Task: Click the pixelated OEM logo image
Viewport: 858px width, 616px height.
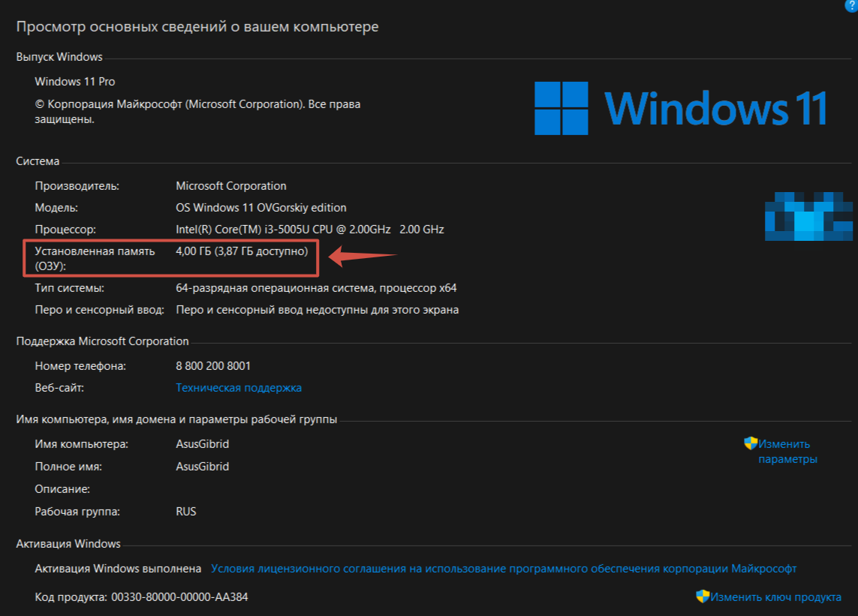Action: tap(808, 216)
